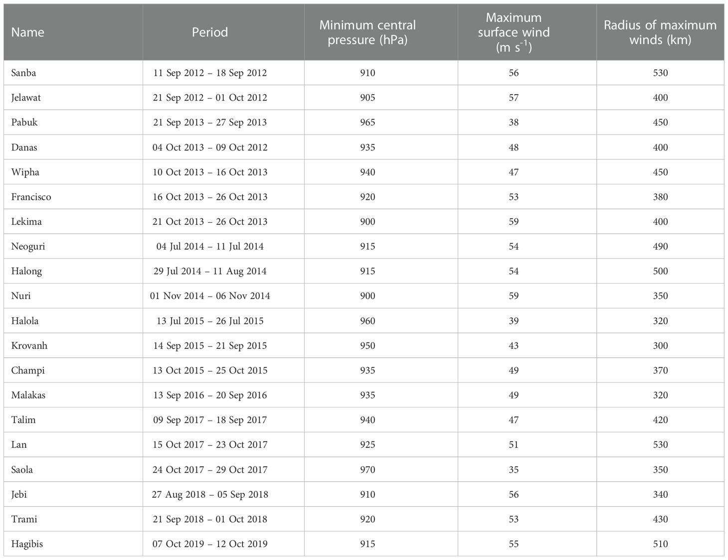This screenshot has height=560, width=728.
Task: Click the Radius of maximum winds header
Action: pyautogui.click(x=660, y=32)
